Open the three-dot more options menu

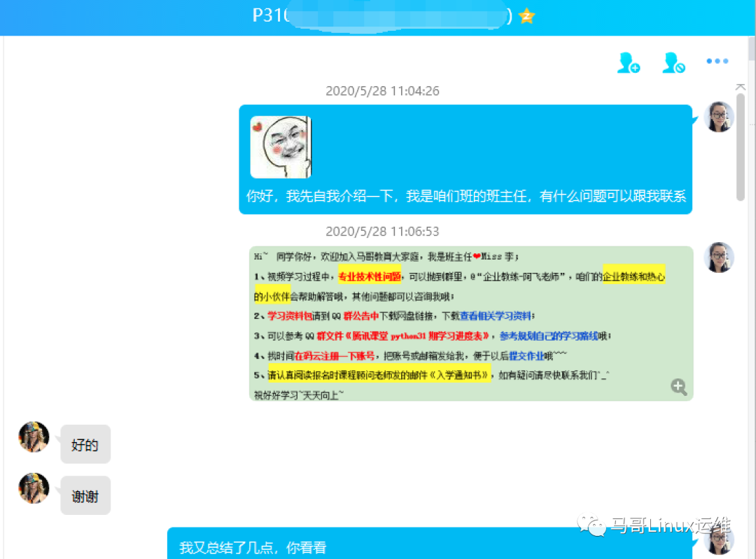[717, 61]
